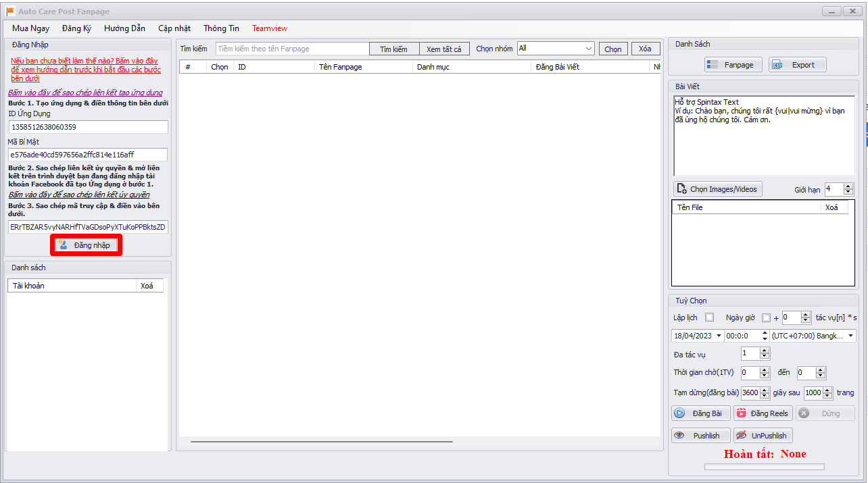Viewport: 868px width, 483px height.
Task: Click link to copy authorization link
Action: coord(79,195)
